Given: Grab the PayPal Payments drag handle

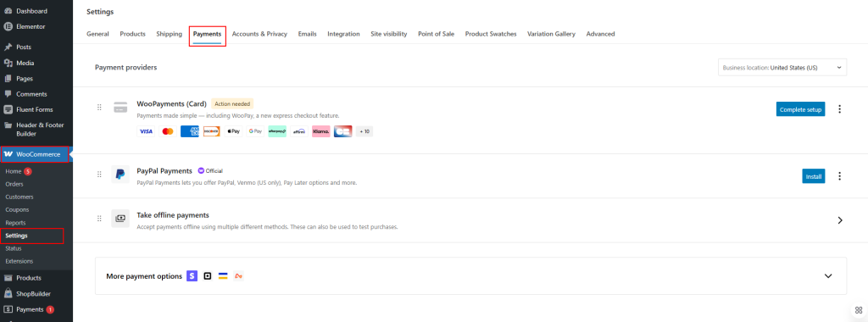Looking at the screenshot, I should (100, 175).
